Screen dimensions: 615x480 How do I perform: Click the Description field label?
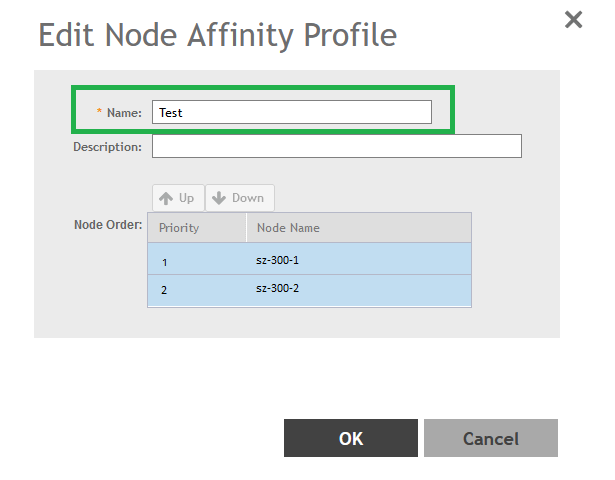107,147
